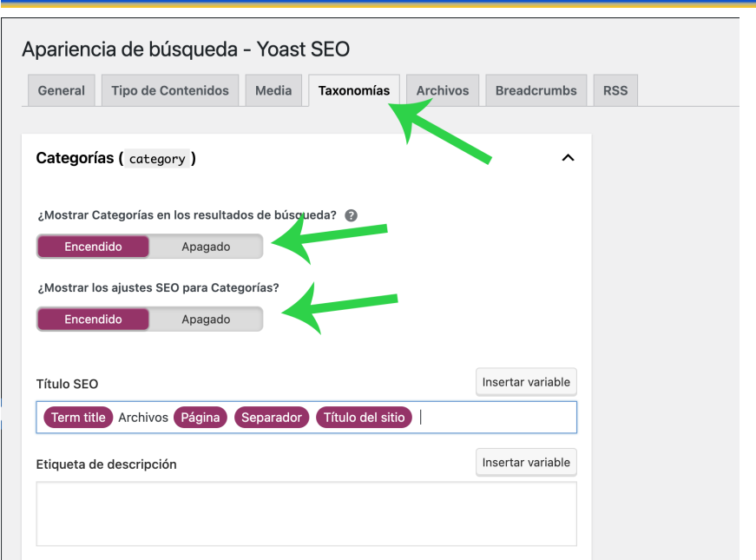Select the Página variable pill
This screenshot has width=756, height=560.
coord(201,418)
